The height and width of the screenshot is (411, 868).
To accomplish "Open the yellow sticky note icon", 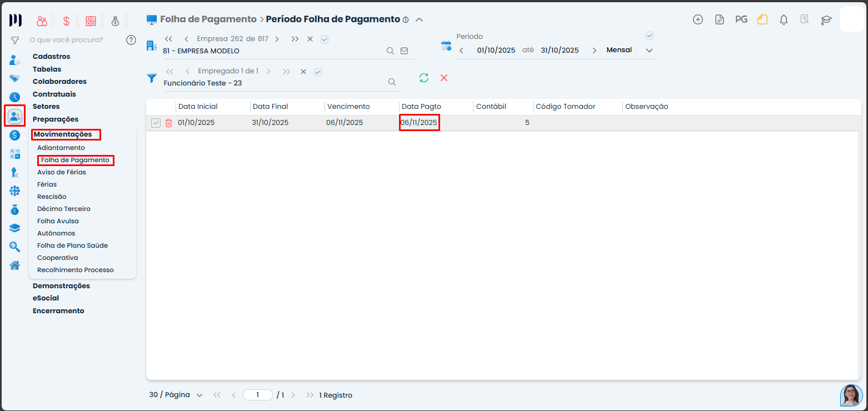I will (x=762, y=19).
